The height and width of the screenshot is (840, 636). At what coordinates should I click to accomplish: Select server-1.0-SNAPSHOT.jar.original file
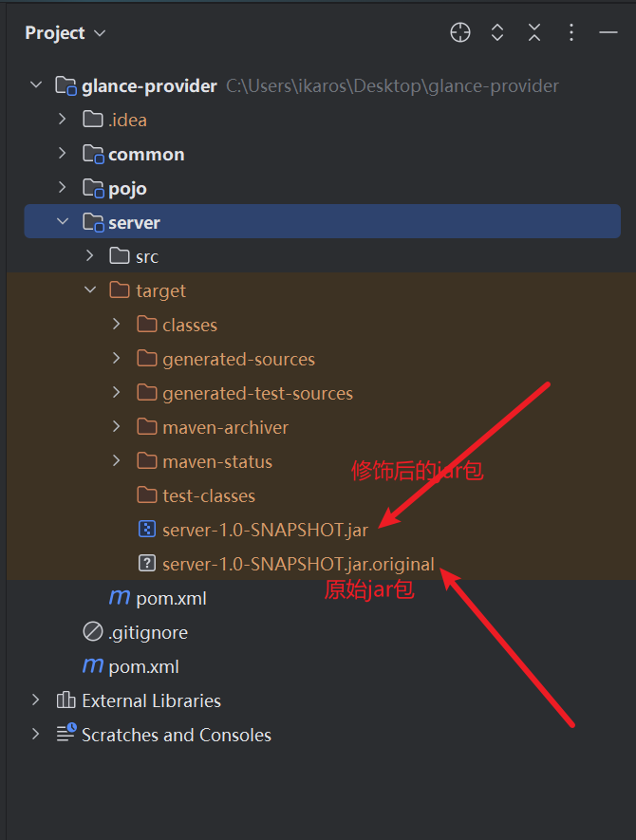tap(298, 564)
